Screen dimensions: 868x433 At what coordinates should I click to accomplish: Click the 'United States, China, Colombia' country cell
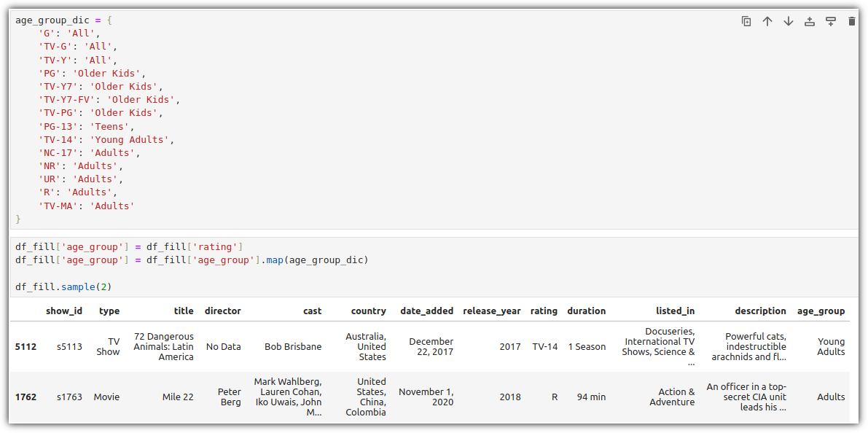[x=366, y=397]
